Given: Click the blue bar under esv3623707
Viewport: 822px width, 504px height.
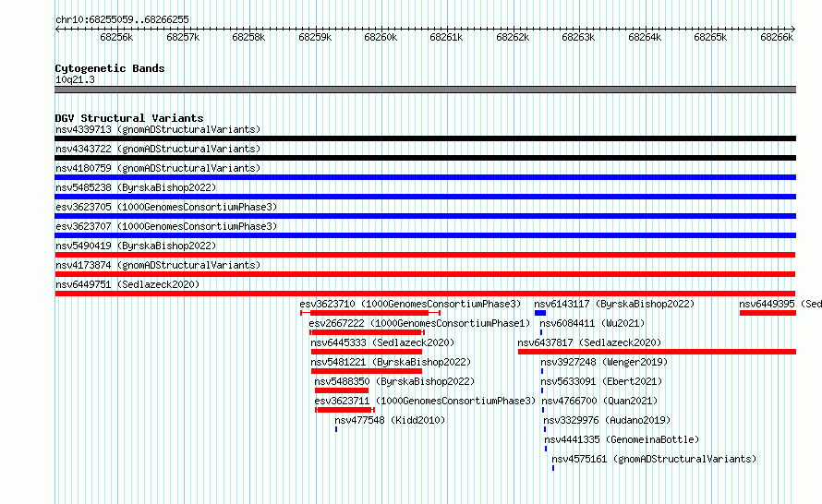Looking at the screenshot, I should (425, 235).
